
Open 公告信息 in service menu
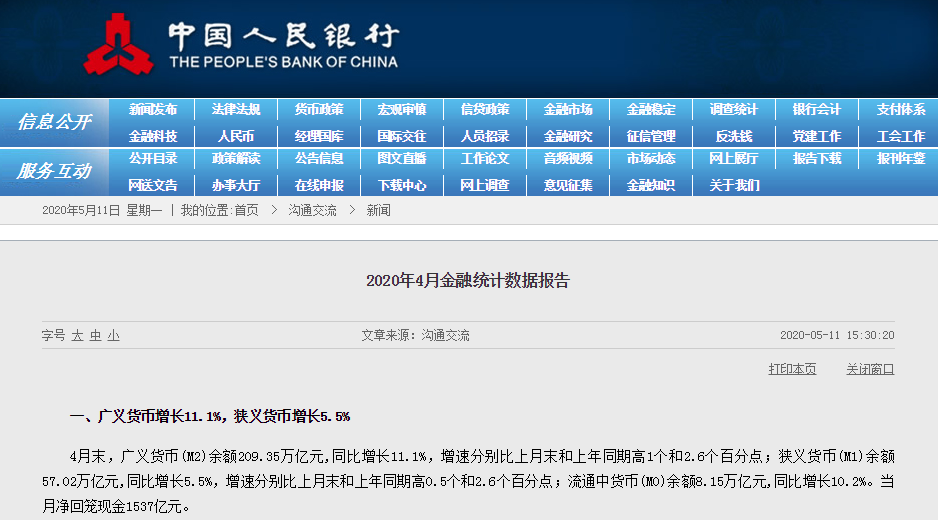pos(319,159)
